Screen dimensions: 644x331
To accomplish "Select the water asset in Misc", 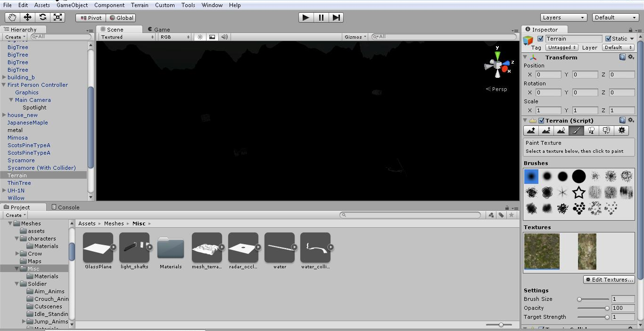I will click(280, 251).
